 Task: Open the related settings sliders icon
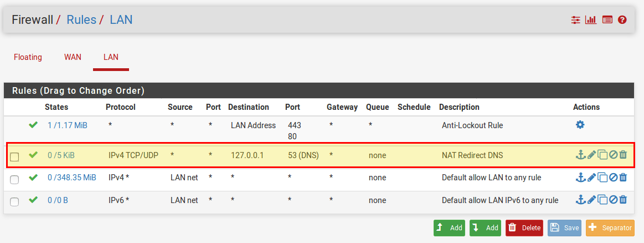pyautogui.click(x=576, y=20)
